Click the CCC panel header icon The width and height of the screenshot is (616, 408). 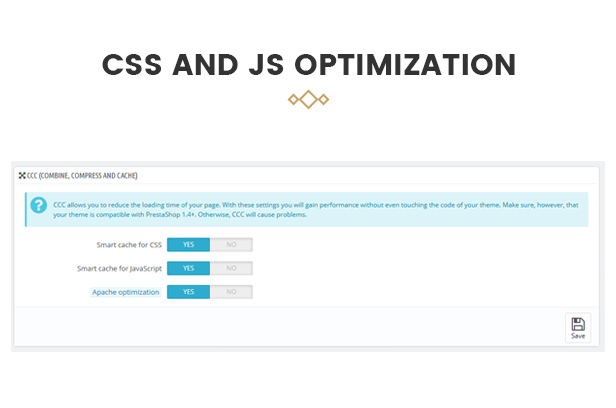22,176
